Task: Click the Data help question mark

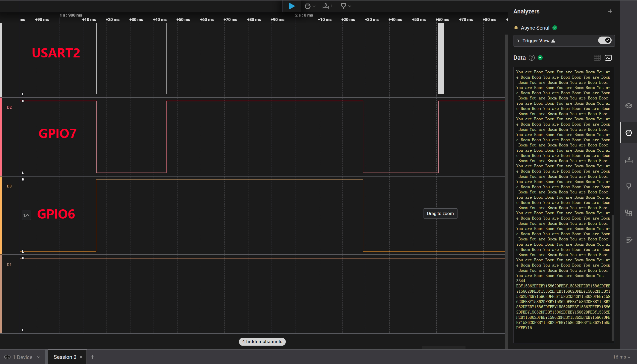Action: [532, 58]
